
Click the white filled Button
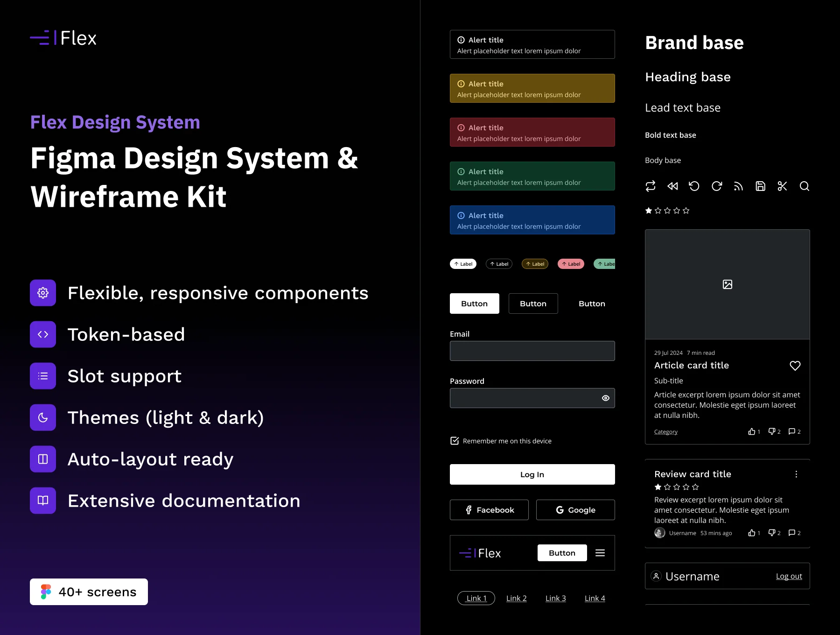(475, 303)
